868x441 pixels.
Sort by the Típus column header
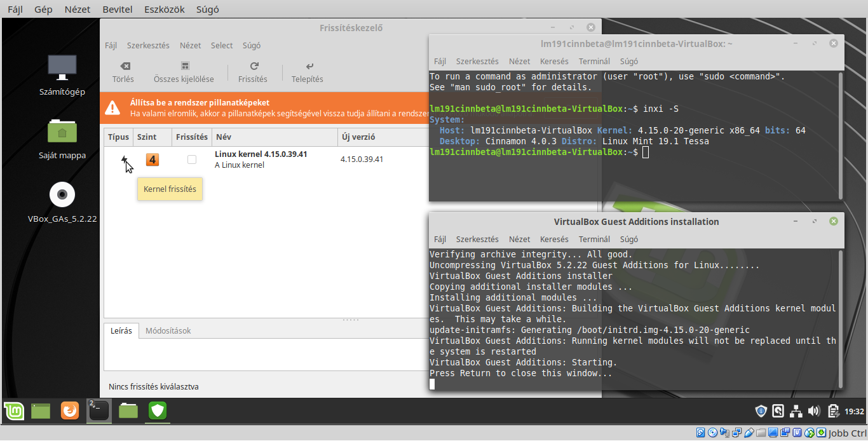(118, 137)
